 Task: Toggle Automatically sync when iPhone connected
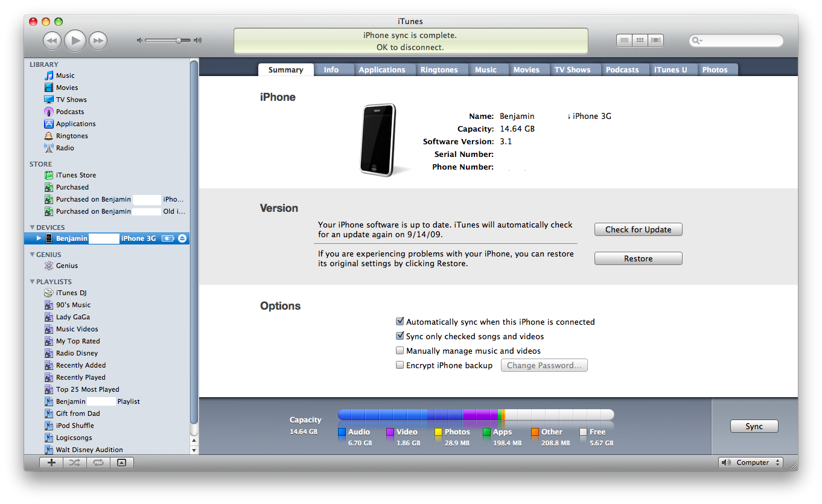[400, 322]
